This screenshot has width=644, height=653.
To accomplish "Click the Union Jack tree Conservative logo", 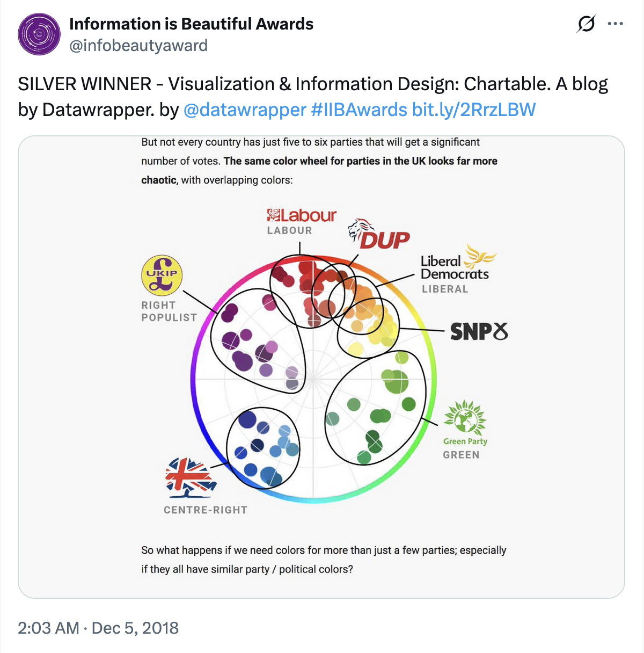I will tap(191, 476).
